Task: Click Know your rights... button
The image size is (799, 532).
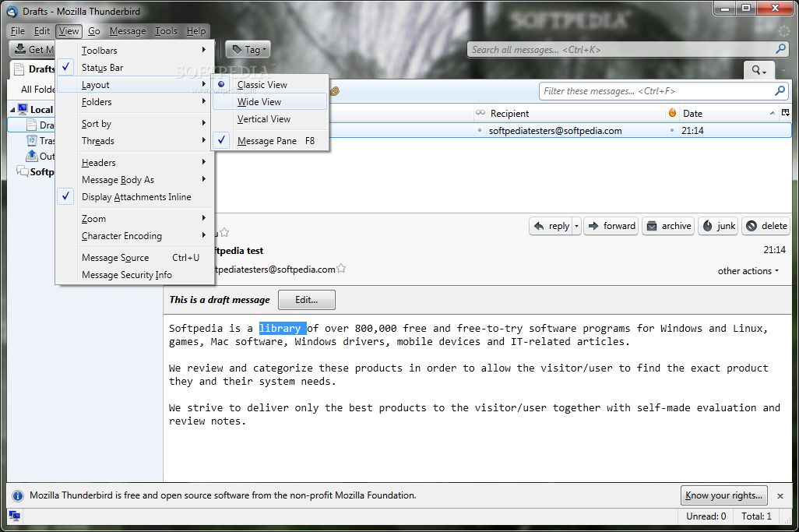Action: point(724,495)
